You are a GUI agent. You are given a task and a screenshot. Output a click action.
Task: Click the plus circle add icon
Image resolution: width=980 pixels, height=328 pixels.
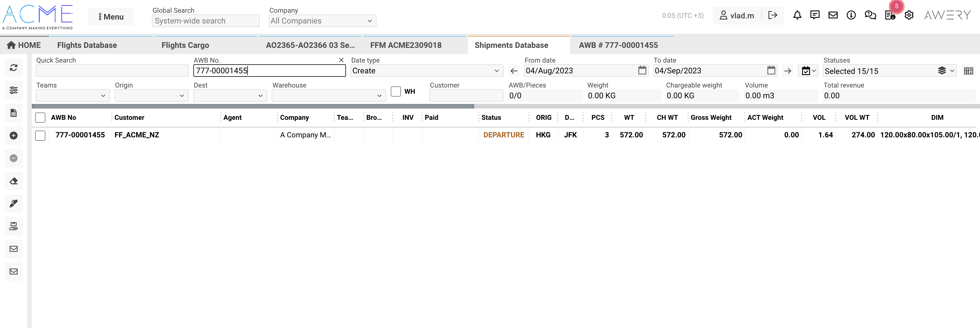(x=14, y=136)
